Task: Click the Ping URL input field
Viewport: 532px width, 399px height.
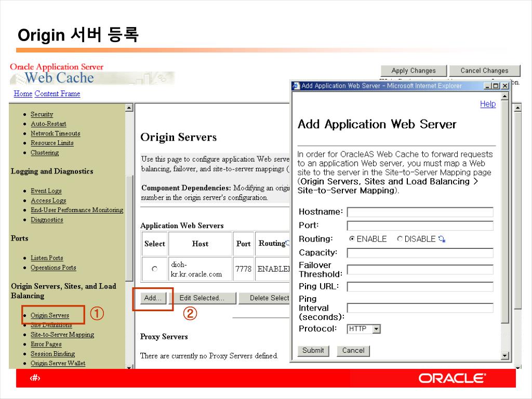Action: pos(420,287)
